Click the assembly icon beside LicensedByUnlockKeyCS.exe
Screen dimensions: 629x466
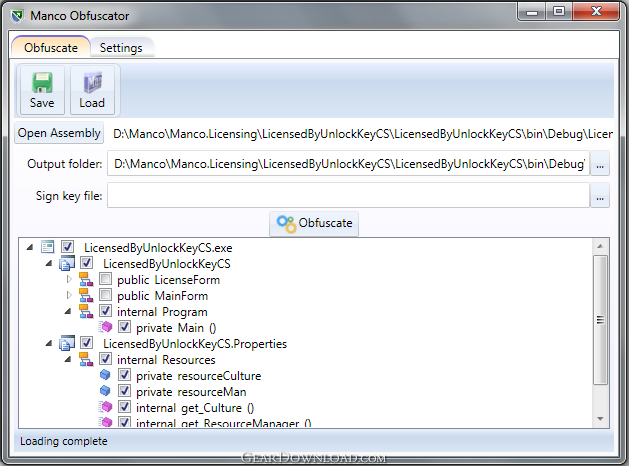coord(47,247)
